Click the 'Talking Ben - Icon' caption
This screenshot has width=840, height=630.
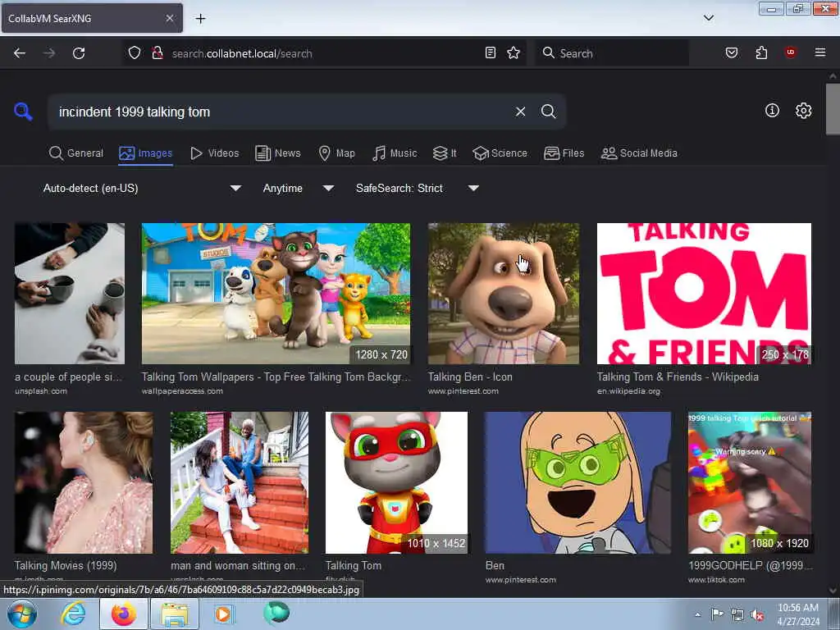(470, 377)
